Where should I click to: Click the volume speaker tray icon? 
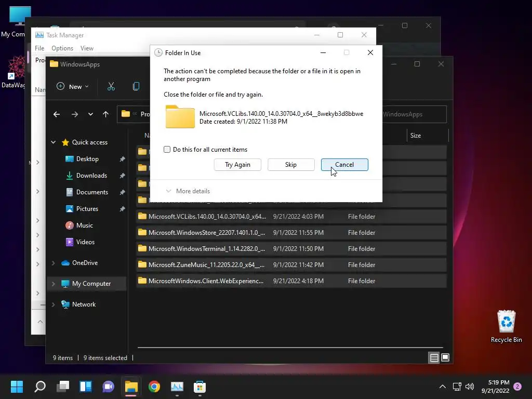pos(470,387)
